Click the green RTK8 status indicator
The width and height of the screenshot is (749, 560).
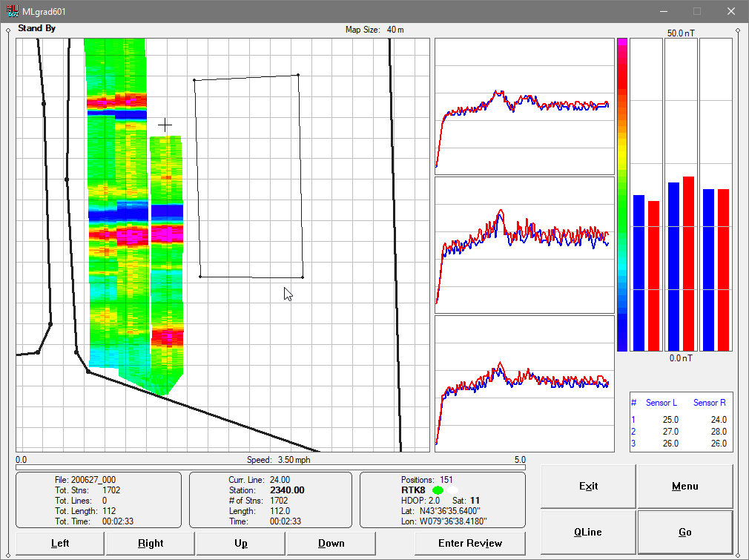pyautogui.click(x=438, y=490)
